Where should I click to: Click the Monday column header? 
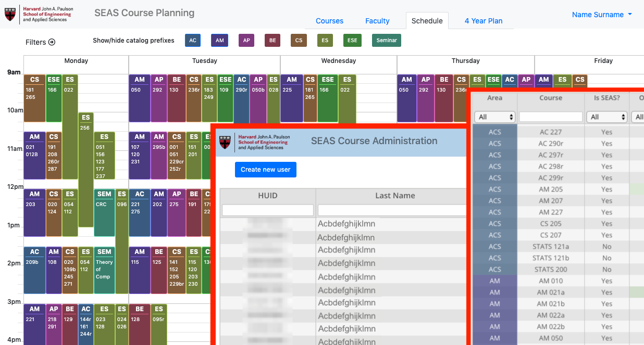coord(76,61)
